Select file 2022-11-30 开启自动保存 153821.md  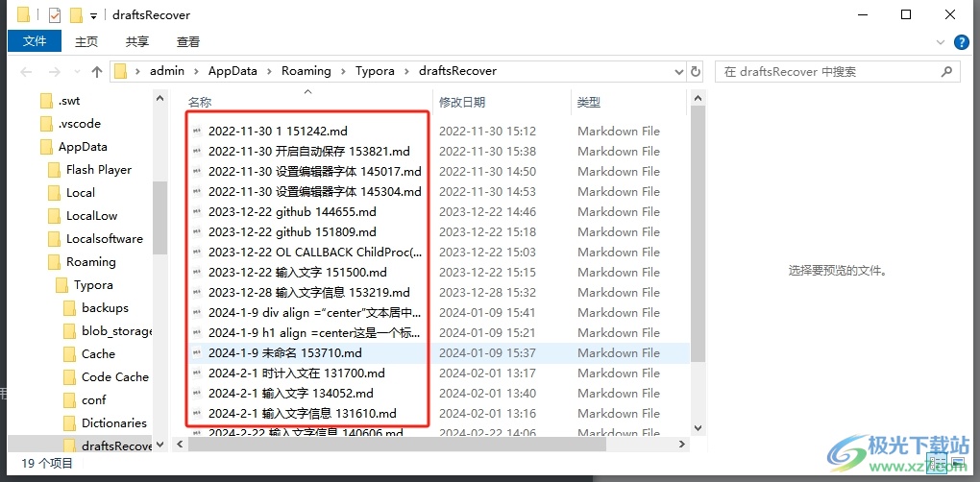[x=309, y=151]
